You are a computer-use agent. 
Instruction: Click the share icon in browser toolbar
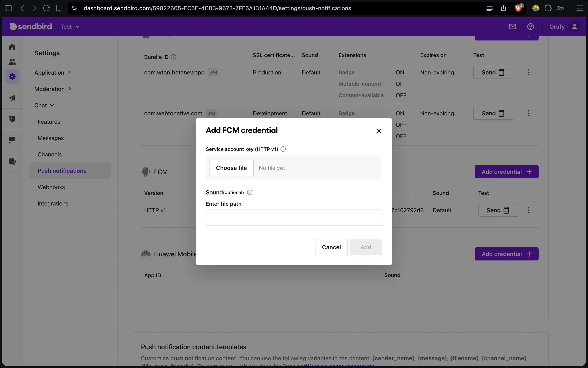pos(503,8)
